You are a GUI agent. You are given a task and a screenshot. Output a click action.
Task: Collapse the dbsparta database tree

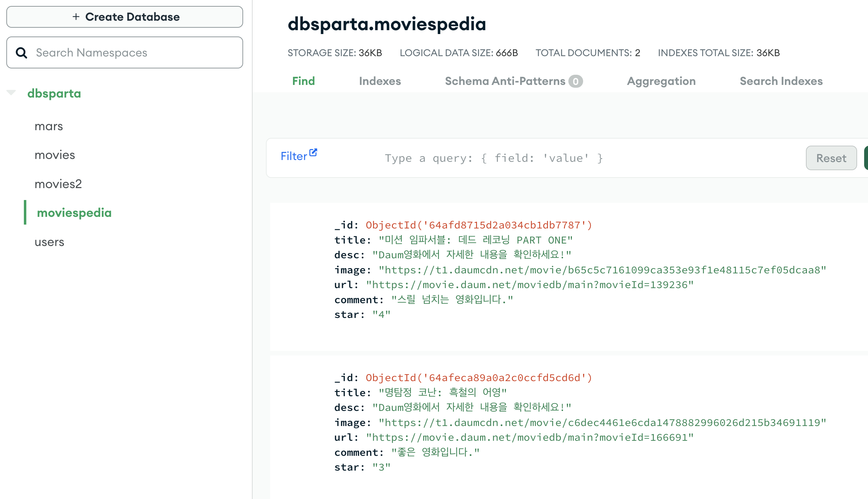(11, 93)
